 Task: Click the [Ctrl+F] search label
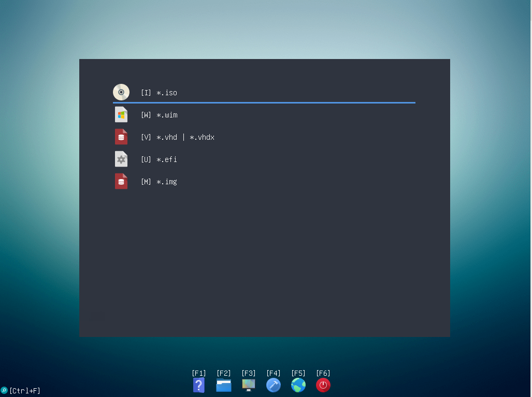[x=25, y=391]
